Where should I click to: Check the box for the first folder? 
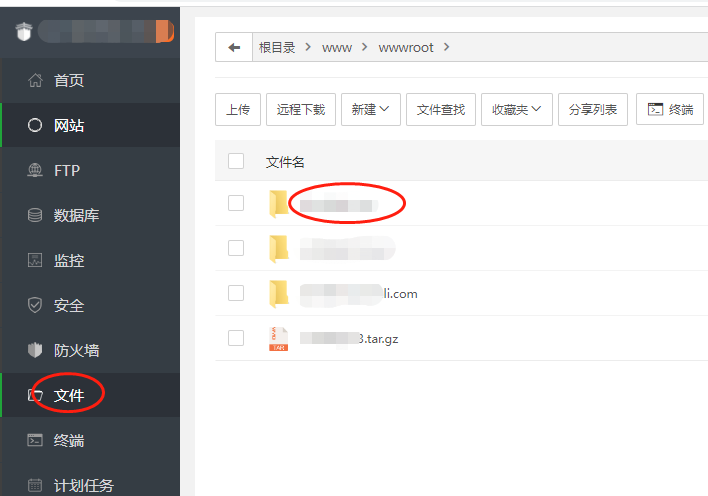(x=236, y=203)
